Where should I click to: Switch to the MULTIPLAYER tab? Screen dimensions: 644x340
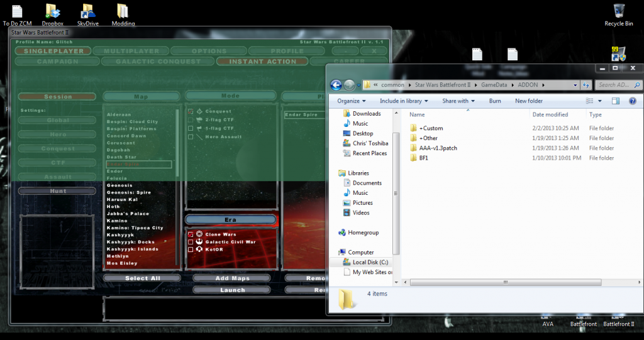[131, 51]
